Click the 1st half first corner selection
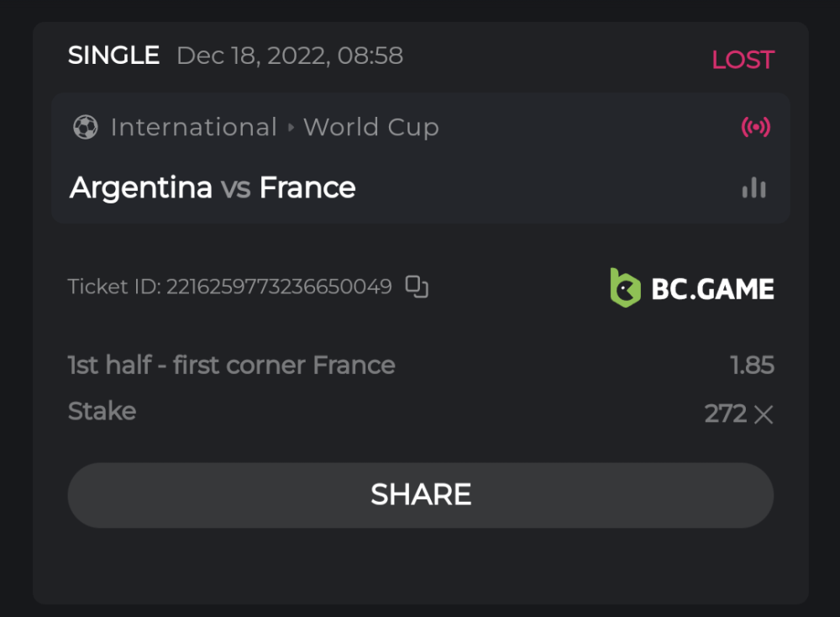This screenshot has height=617, width=840. point(231,365)
